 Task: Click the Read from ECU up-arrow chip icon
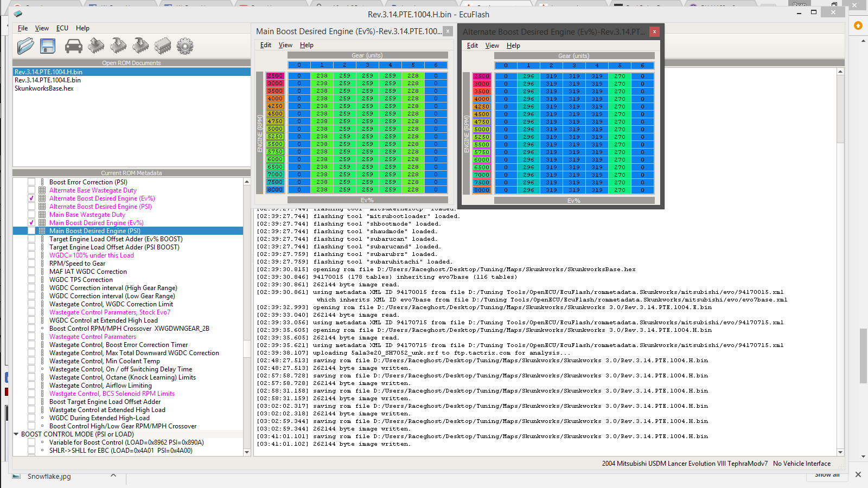pos(96,46)
